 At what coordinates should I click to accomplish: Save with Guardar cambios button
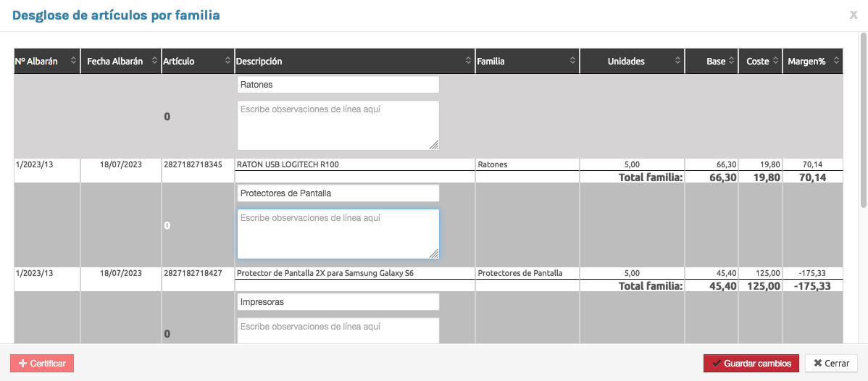(x=751, y=363)
